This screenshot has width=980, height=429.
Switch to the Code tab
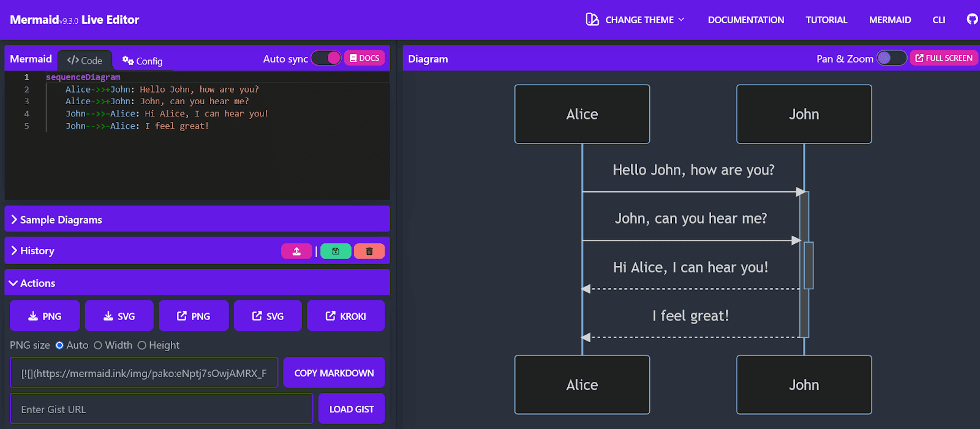pos(85,61)
